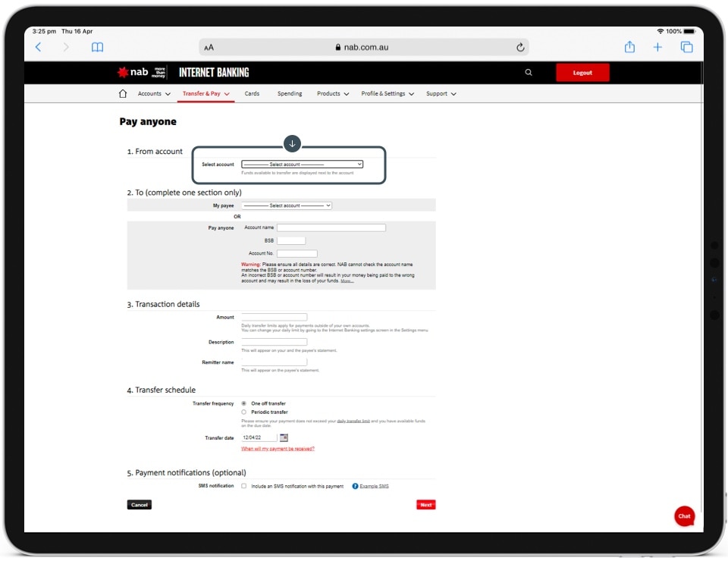
Task: Click the Logout button
Action: click(x=582, y=73)
